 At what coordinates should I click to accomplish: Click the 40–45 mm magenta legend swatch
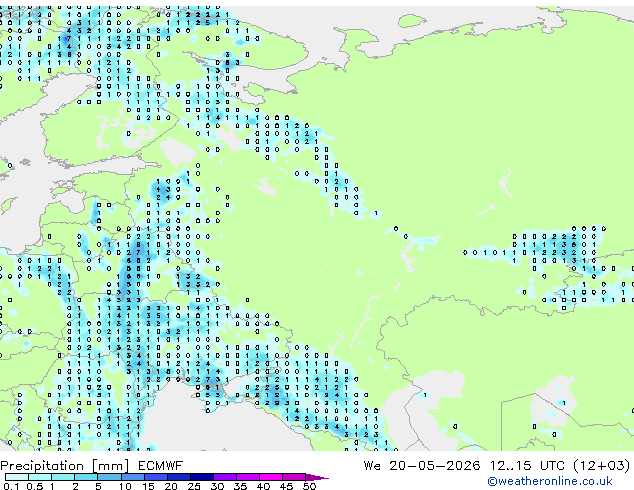pos(271,477)
